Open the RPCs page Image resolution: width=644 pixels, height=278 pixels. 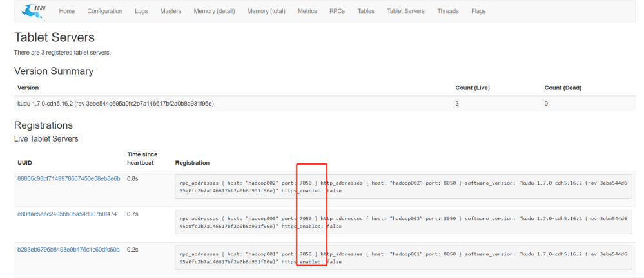click(x=337, y=11)
